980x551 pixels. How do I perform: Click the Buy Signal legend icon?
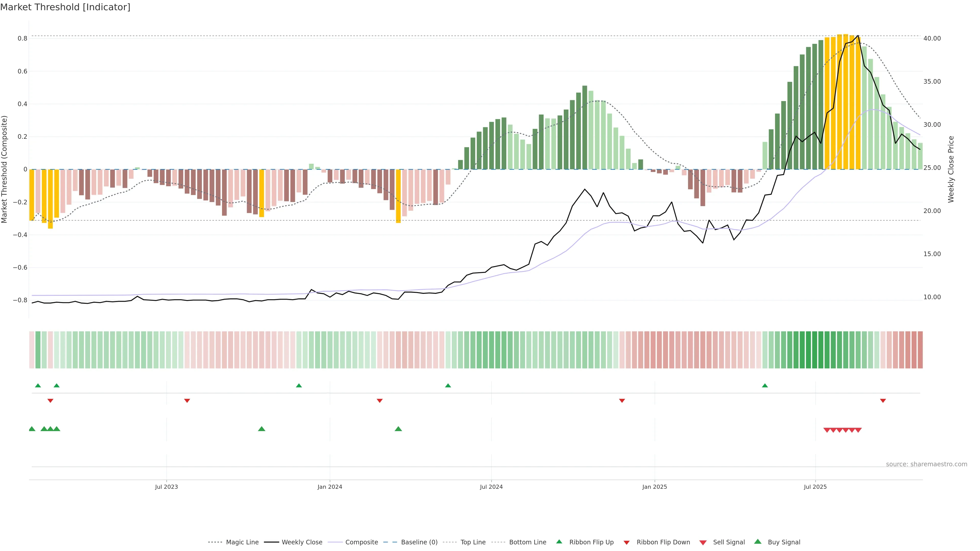(x=758, y=542)
